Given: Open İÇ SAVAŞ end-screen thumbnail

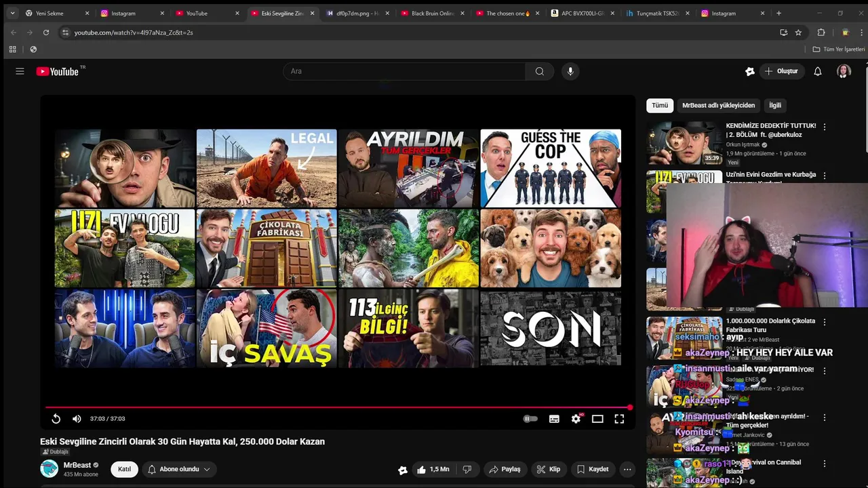Looking at the screenshot, I should [x=267, y=328].
